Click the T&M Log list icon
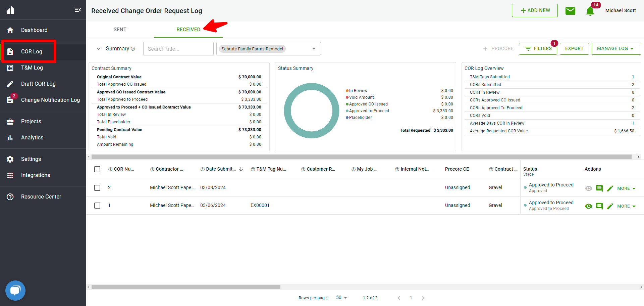The width and height of the screenshot is (644, 306). tap(10, 68)
